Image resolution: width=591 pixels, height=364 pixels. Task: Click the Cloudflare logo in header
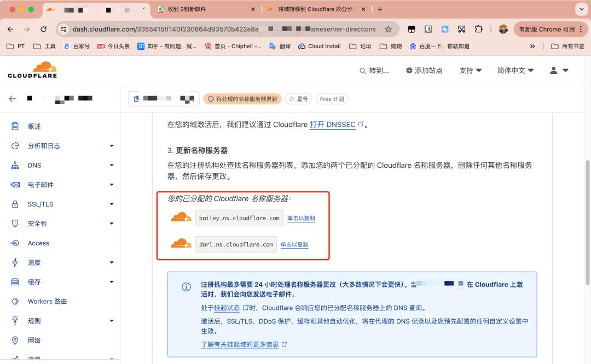(x=32, y=69)
